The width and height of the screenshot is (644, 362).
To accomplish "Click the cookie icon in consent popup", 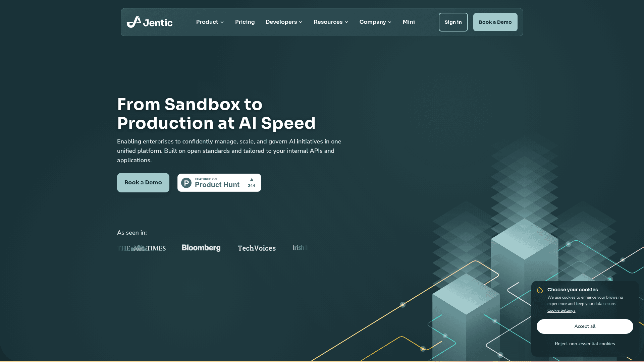I will [x=540, y=290].
